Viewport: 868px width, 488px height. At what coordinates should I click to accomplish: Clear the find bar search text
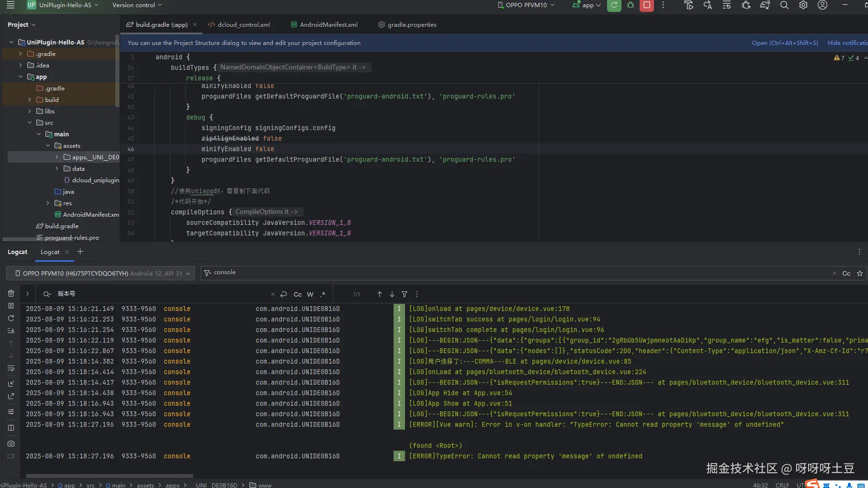(x=272, y=294)
